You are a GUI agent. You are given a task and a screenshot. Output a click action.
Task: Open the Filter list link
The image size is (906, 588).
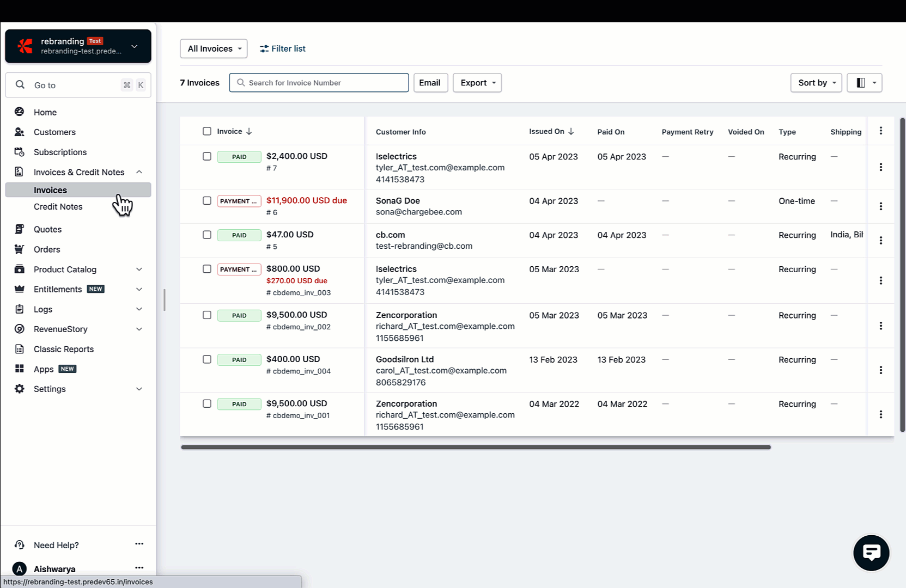tap(283, 48)
